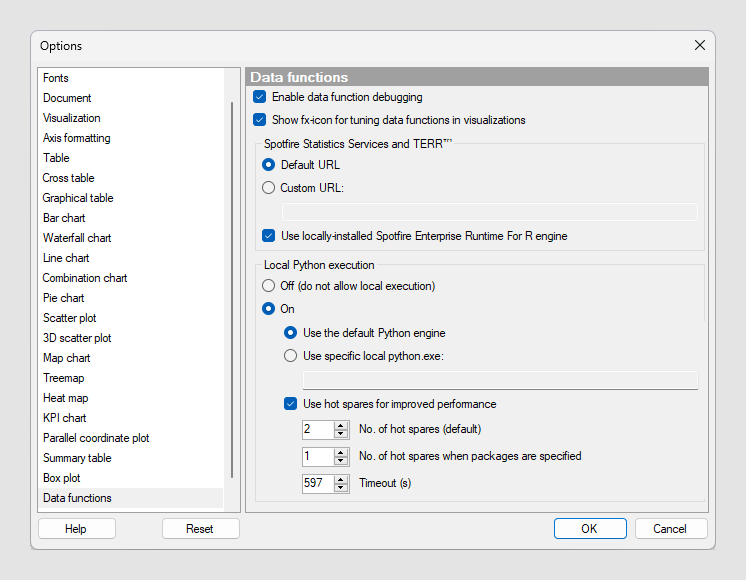The image size is (746, 580).
Task: Select Visualization in the options list
Action: 130,118
